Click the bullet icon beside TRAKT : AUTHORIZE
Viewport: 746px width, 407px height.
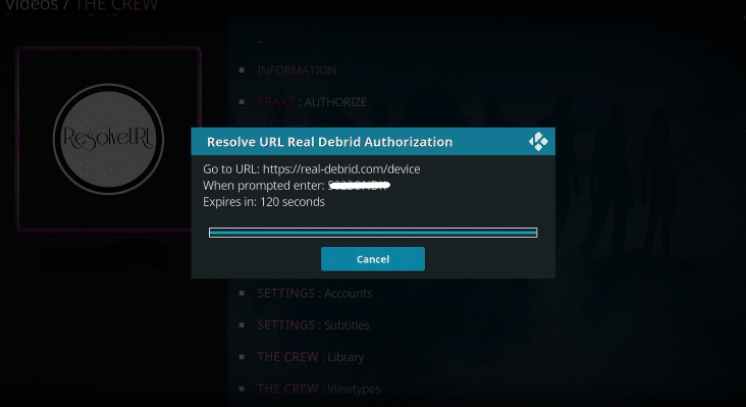(x=242, y=101)
